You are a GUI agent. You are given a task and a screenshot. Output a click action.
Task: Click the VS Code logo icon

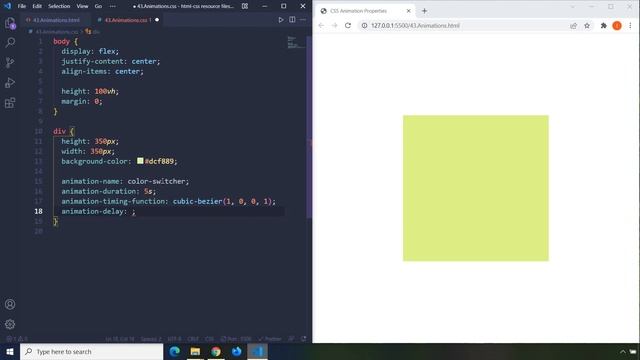tap(7, 6)
